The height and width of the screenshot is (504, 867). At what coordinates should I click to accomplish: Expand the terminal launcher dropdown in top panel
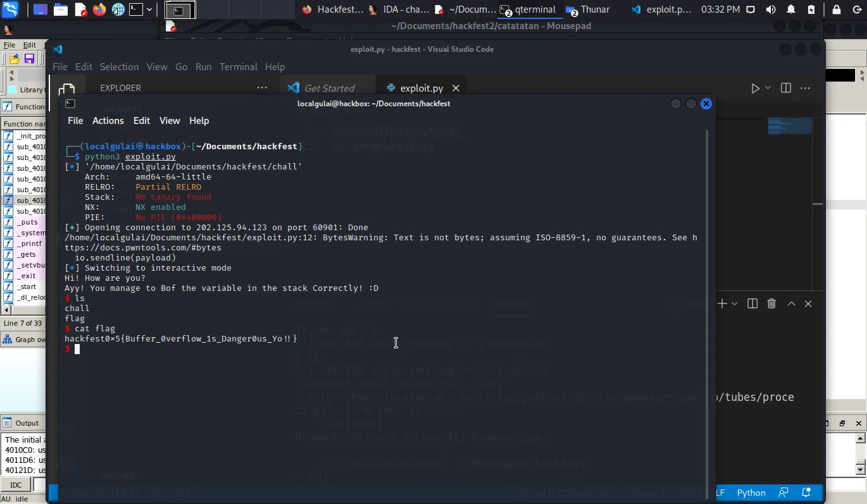tap(150, 9)
